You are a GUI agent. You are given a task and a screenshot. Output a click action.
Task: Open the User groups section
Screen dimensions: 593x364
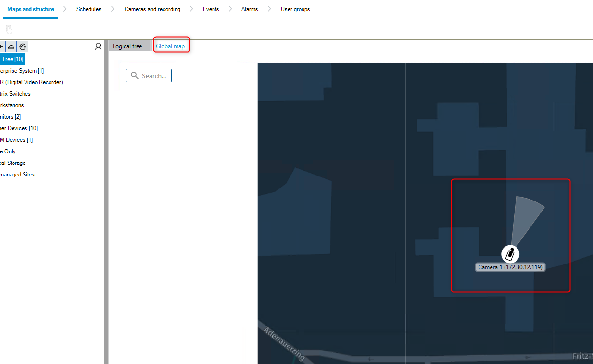coord(295,9)
